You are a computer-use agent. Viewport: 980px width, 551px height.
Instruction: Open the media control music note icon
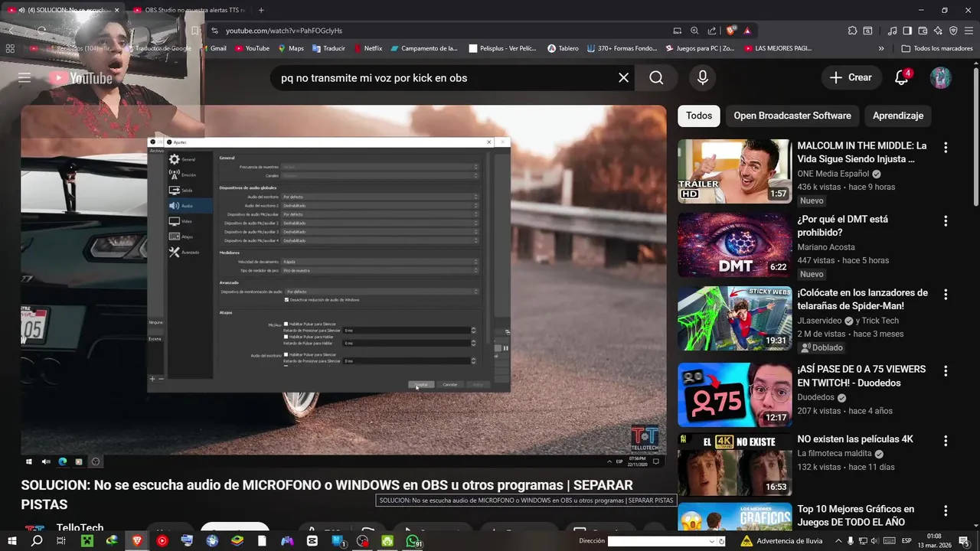pyautogui.click(x=892, y=31)
